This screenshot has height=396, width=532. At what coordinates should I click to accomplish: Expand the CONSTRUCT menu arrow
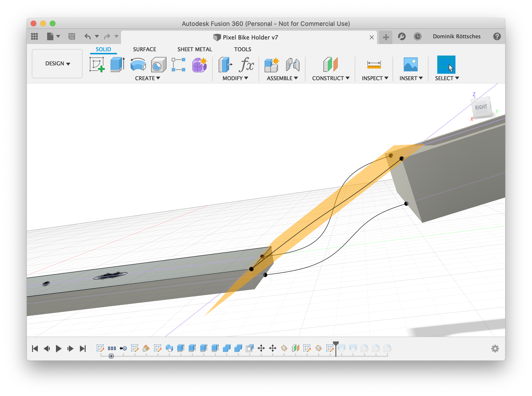pyautogui.click(x=348, y=78)
